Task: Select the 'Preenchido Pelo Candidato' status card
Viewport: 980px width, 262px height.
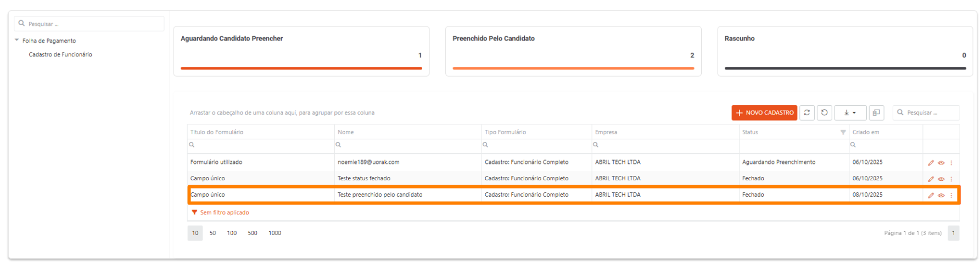Action: pos(573,51)
